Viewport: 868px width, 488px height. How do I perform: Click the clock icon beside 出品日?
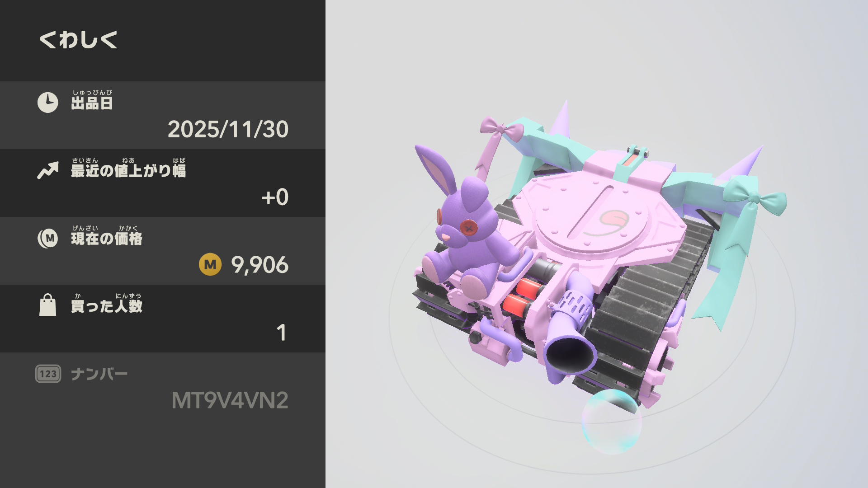(x=47, y=103)
